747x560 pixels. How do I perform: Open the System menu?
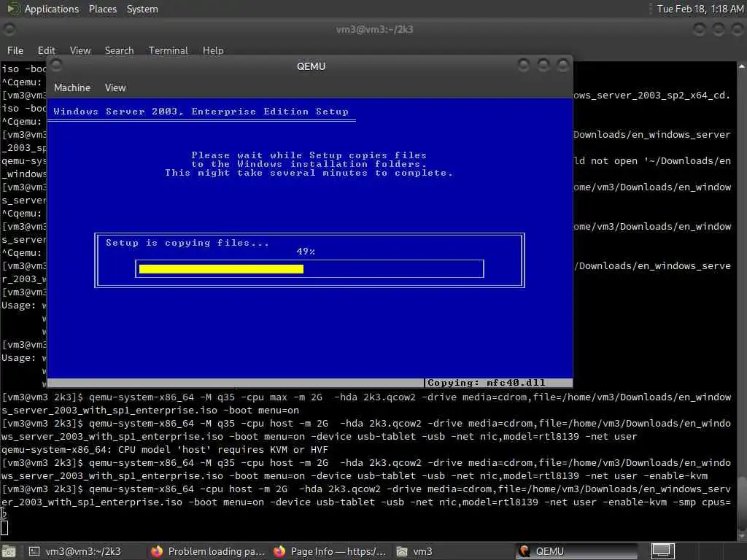click(142, 9)
